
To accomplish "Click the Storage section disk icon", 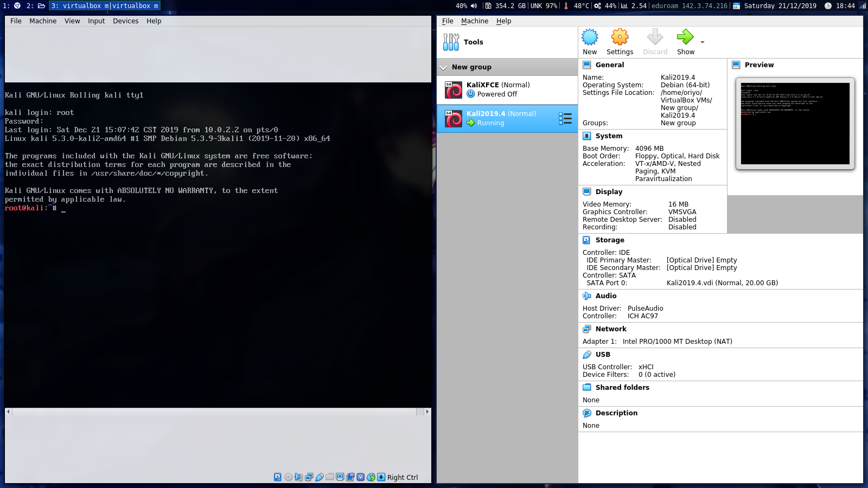I will (x=586, y=240).
